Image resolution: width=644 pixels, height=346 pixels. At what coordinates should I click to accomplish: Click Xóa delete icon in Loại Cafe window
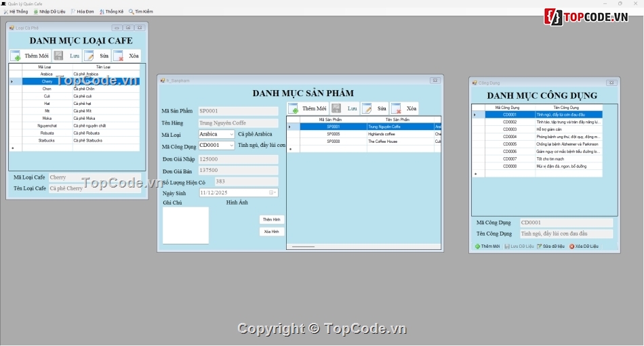coord(118,56)
